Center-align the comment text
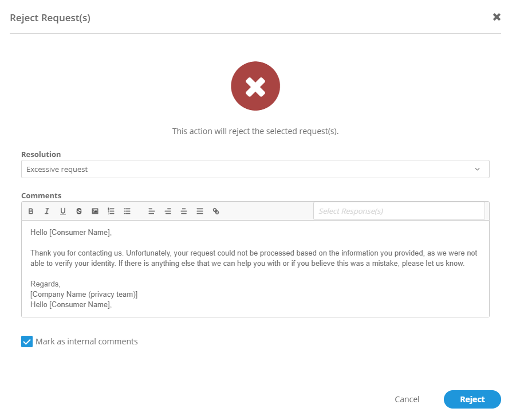The width and height of the screenshot is (512, 420). click(167, 211)
